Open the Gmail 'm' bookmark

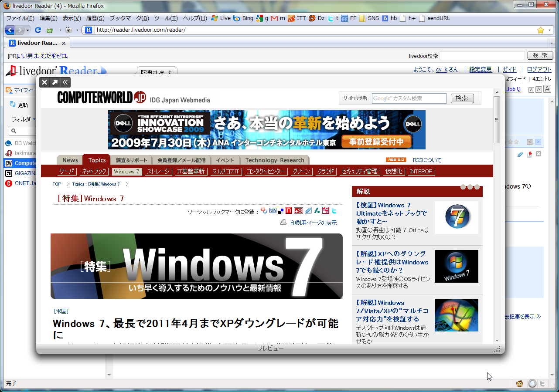[278, 18]
